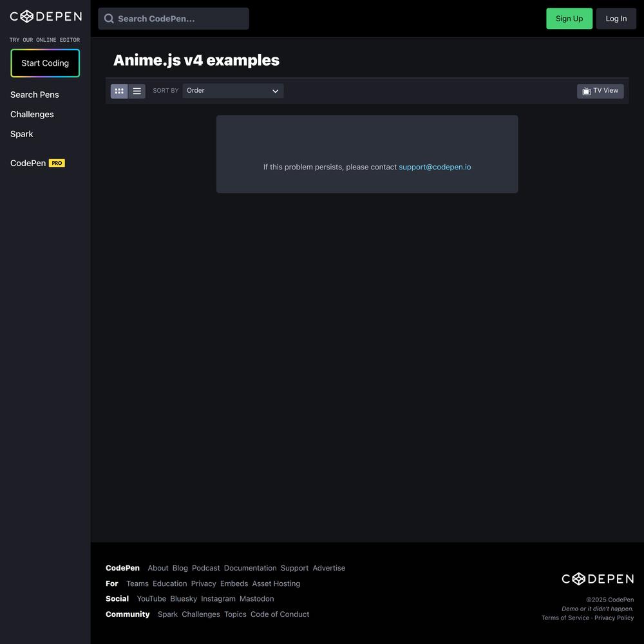Image resolution: width=644 pixels, height=644 pixels.
Task: Open the Education footer link
Action: pyautogui.click(x=169, y=583)
